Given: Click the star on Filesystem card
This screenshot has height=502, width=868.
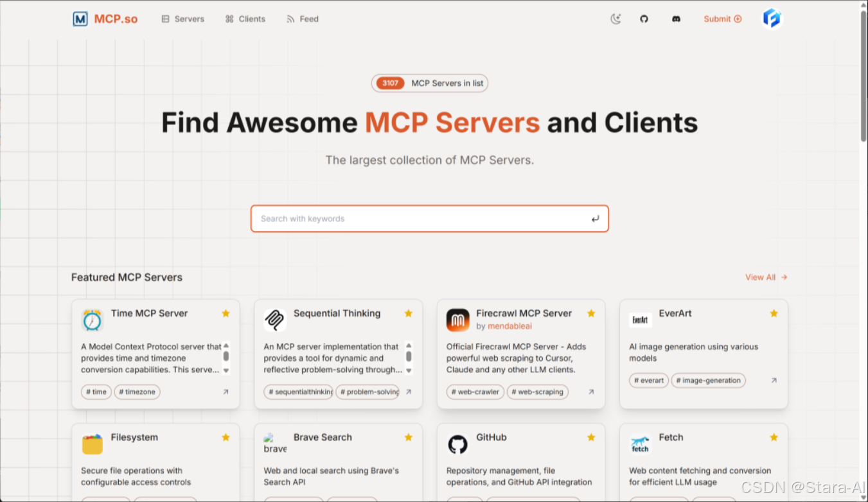Looking at the screenshot, I should (x=226, y=437).
